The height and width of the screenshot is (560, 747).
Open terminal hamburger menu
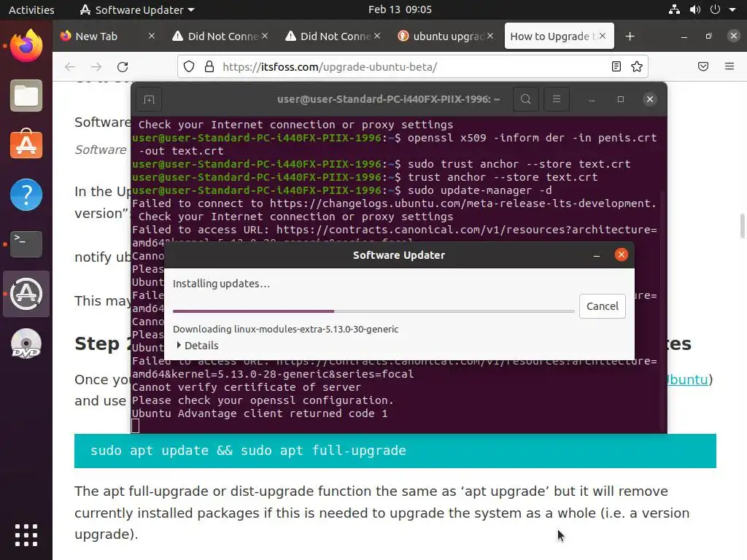click(x=557, y=99)
